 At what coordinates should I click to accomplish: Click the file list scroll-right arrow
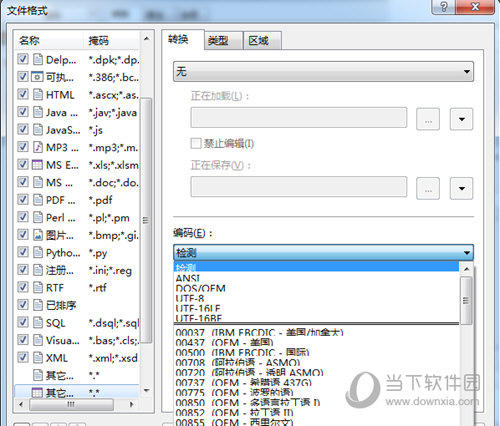click(x=132, y=404)
